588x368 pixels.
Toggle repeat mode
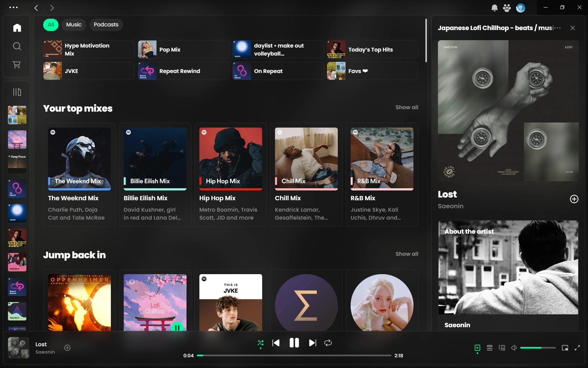328,343
